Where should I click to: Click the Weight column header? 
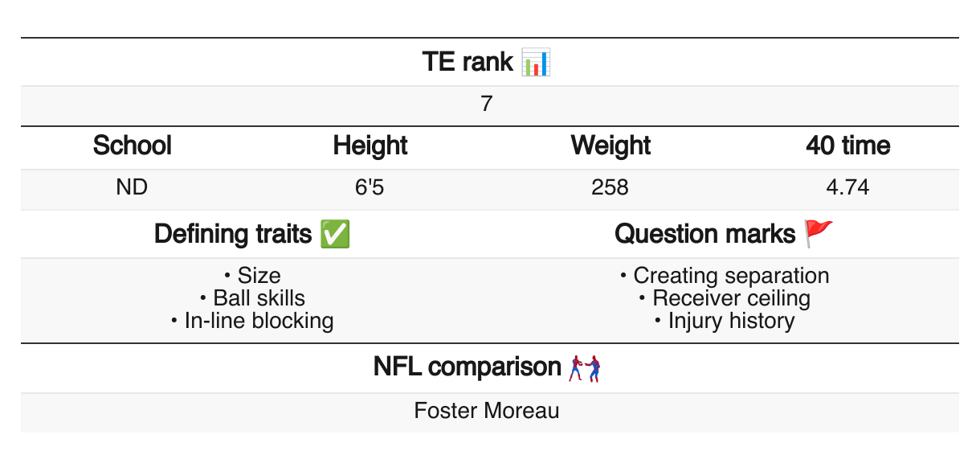[x=610, y=146]
